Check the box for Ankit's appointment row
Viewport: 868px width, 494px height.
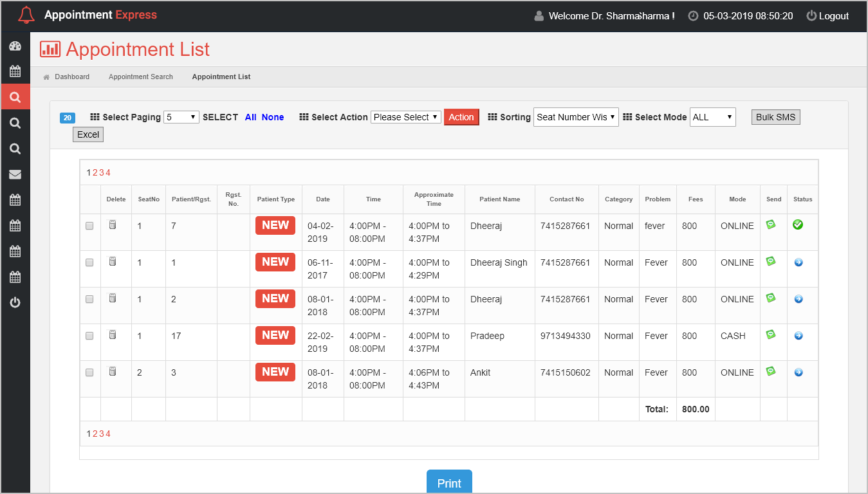(x=89, y=372)
